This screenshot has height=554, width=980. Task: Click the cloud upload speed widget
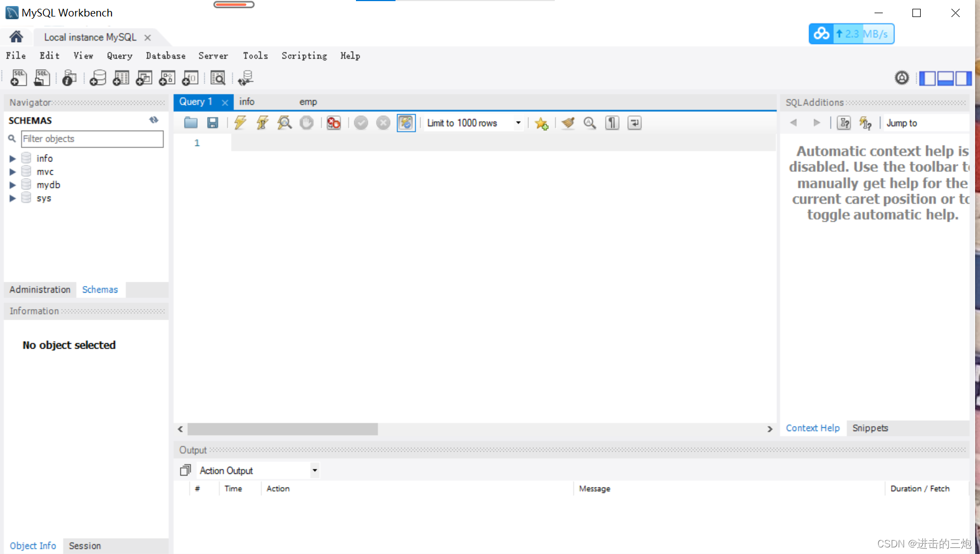851,34
